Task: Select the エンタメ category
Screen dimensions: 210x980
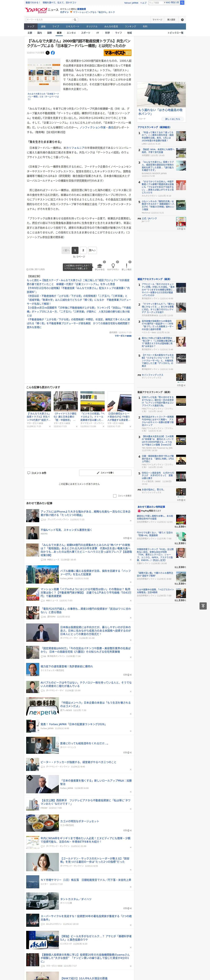Action: click(71, 33)
